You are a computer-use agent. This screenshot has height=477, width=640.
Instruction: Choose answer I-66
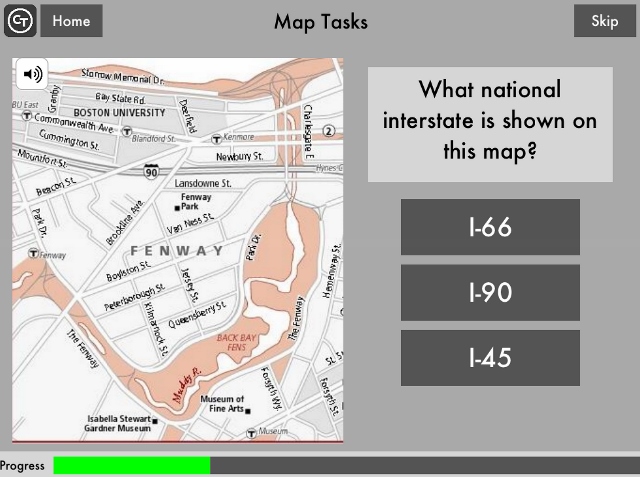click(x=490, y=227)
